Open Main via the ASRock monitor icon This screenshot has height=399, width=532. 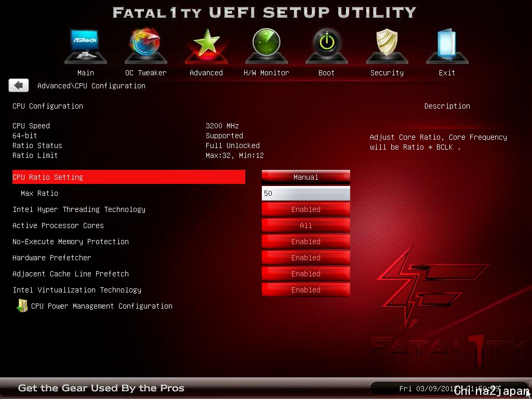[x=86, y=46]
